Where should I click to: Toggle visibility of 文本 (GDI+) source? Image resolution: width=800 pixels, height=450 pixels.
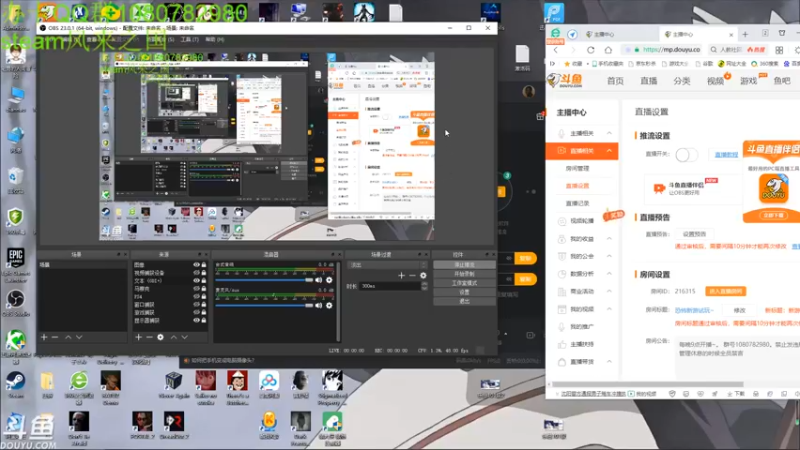tap(196, 281)
